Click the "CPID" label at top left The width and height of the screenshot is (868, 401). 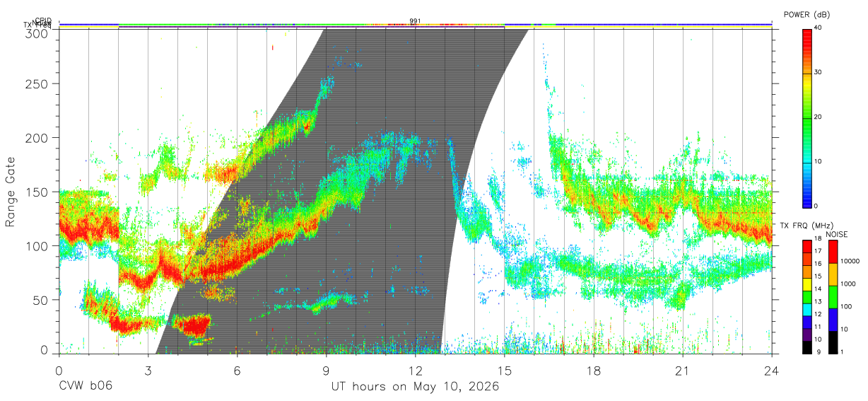click(43, 21)
